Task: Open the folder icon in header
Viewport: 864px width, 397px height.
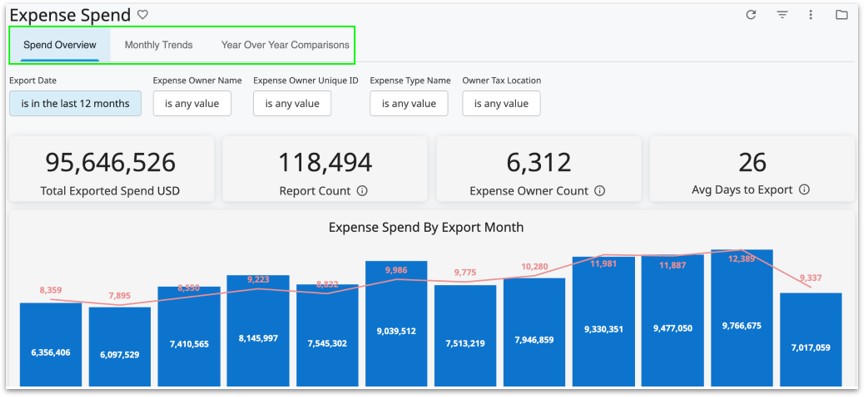Action: 841,15
